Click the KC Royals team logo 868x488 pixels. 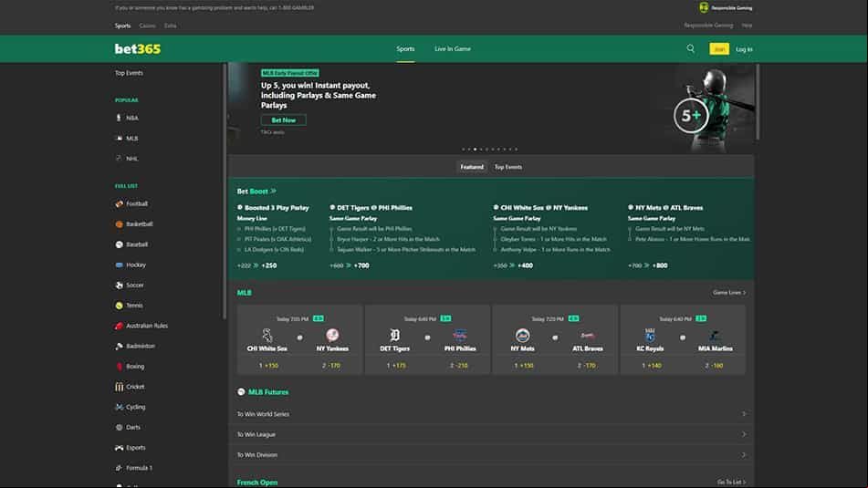tap(650, 335)
